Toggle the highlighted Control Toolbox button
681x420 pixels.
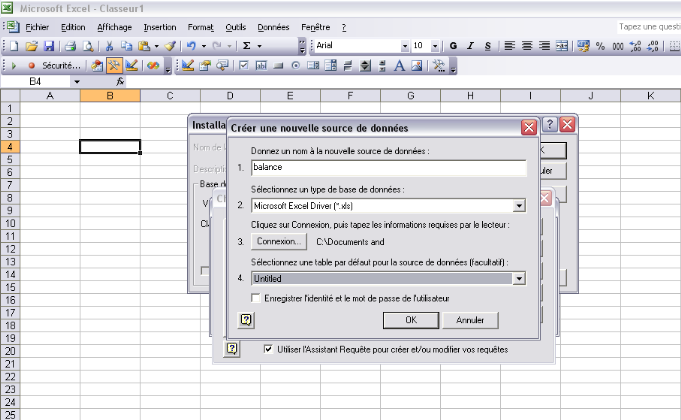pos(114,66)
